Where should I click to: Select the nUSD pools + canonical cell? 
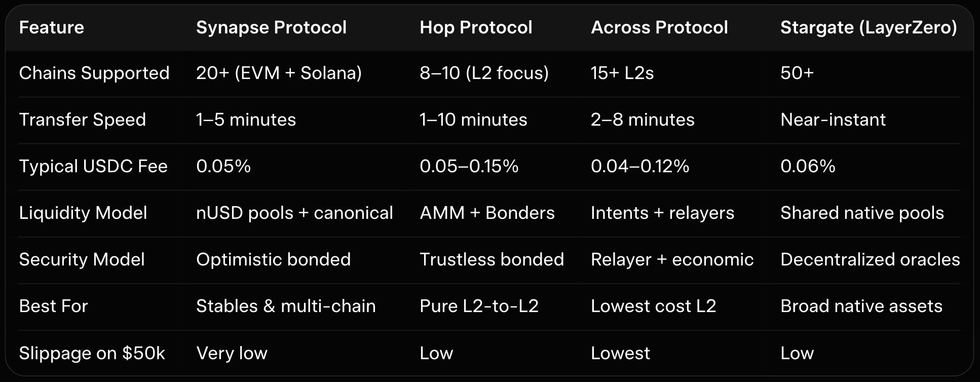pos(294,213)
